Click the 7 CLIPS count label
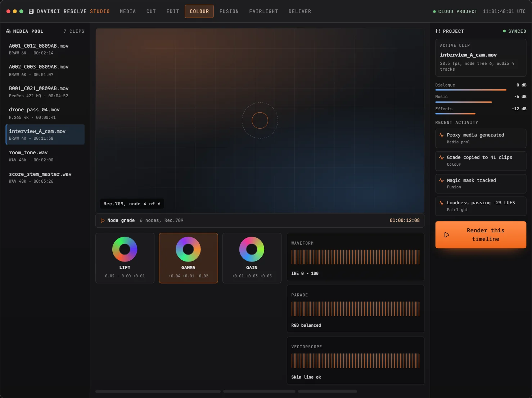 [x=74, y=31]
